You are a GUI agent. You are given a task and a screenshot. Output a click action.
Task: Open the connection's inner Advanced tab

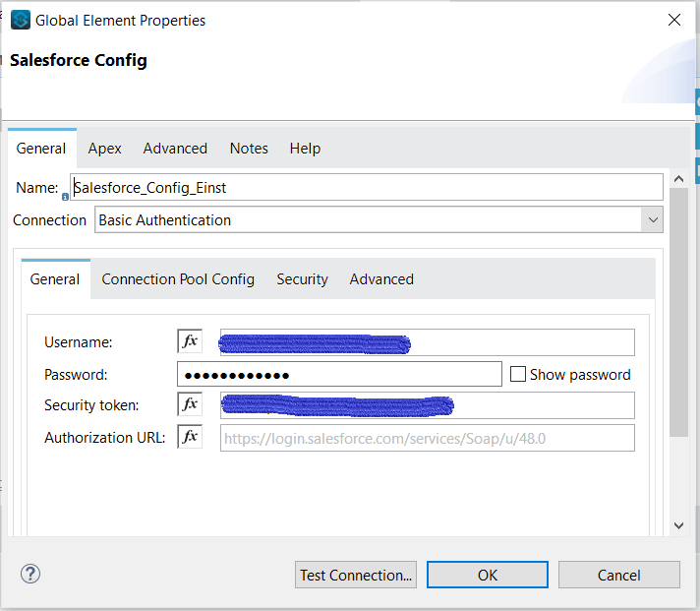[381, 279]
